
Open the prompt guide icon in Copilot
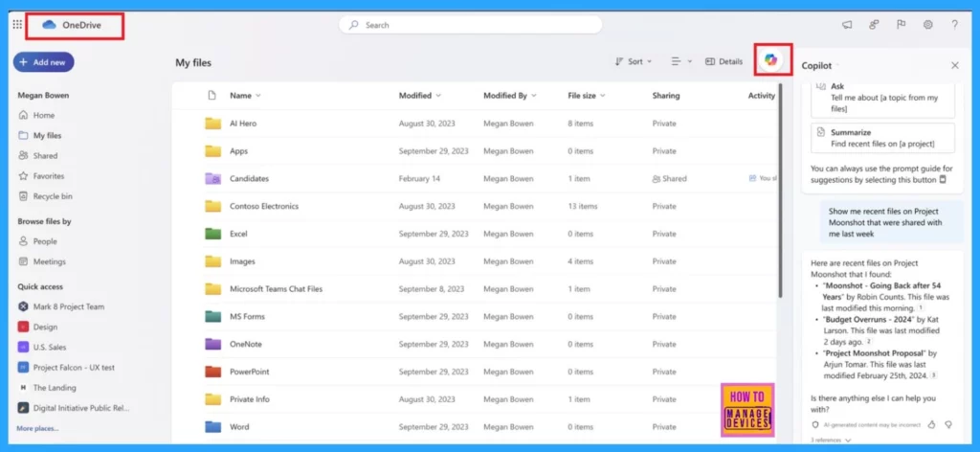[943, 180]
